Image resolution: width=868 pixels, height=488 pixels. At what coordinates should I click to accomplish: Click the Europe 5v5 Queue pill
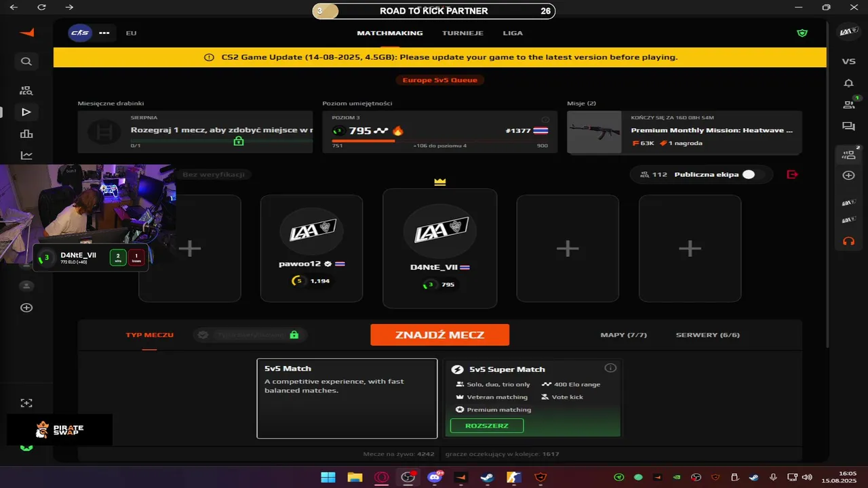pyautogui.click(x=440, y=80)
